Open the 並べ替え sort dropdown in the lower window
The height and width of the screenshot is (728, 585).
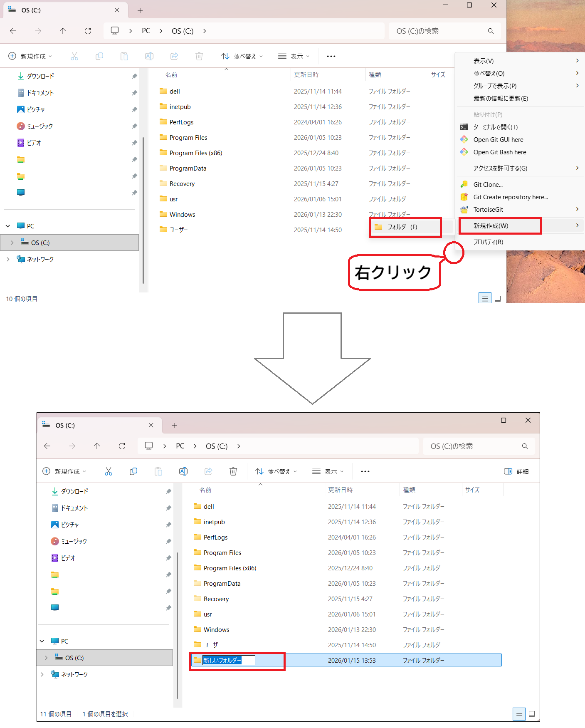(276, 471)
